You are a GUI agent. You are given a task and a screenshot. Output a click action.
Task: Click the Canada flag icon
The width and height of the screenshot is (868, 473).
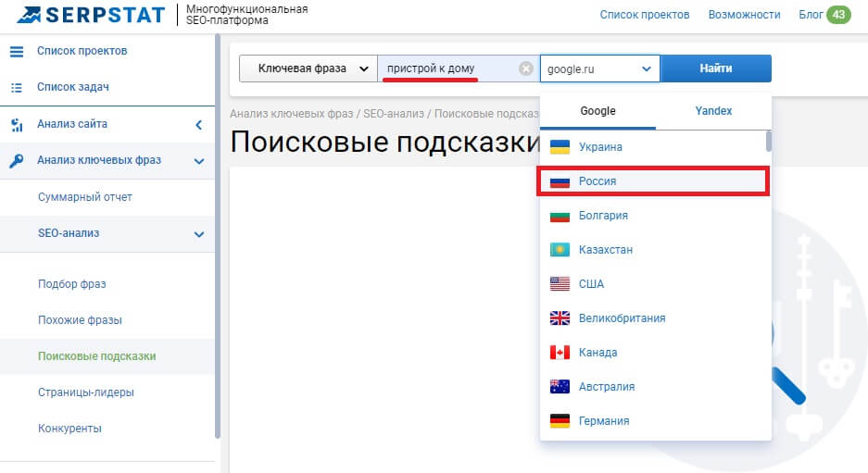click(x=560, y=353)
